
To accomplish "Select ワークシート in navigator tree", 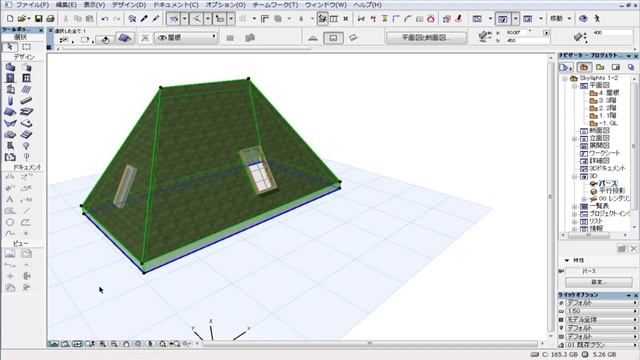I will (605, 153).
